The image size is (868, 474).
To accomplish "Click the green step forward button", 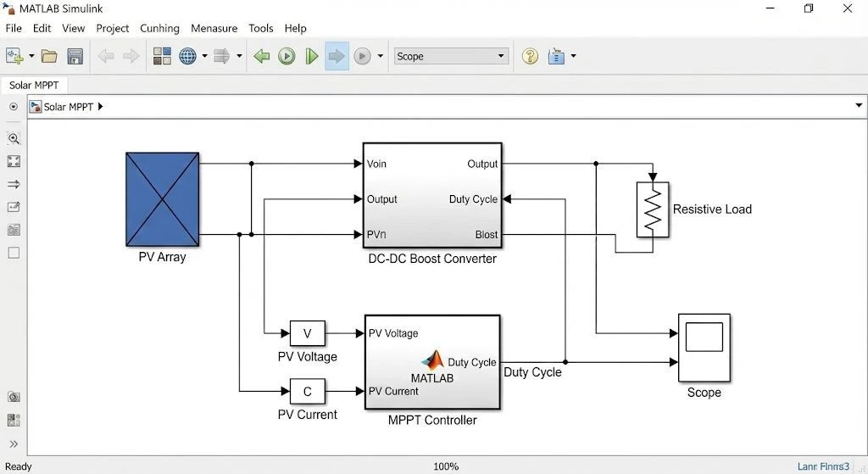I will click(312, 56).
